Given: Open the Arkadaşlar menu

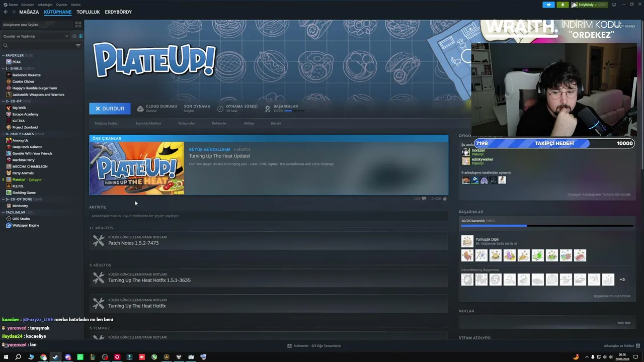Looking at the screenshot, I should point(45,5).
